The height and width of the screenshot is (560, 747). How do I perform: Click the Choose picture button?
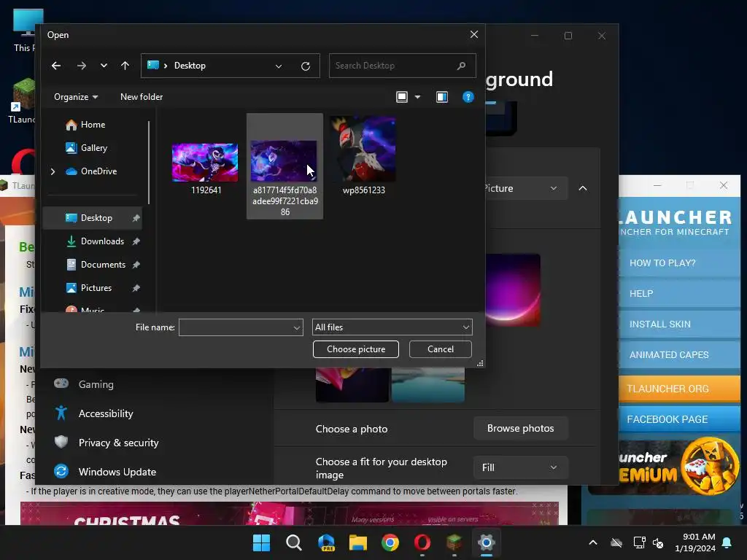356,349
